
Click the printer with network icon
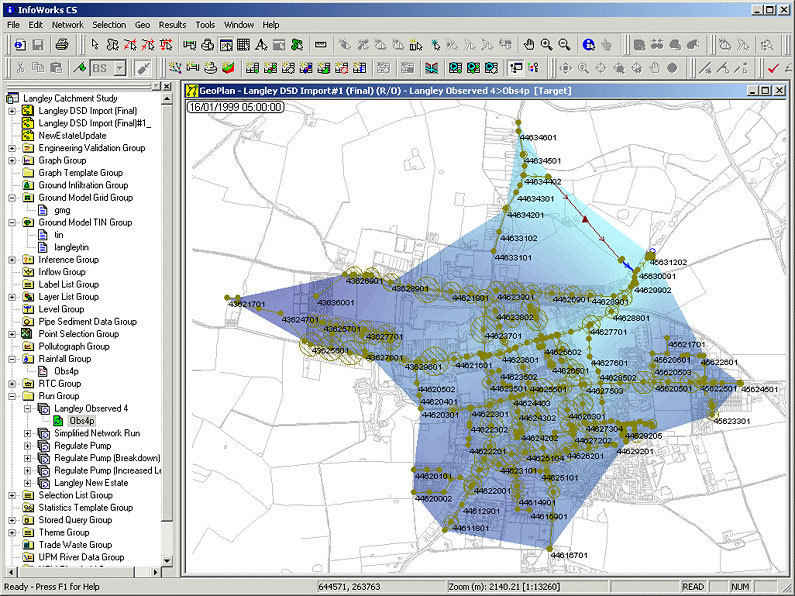click(207, 45)
